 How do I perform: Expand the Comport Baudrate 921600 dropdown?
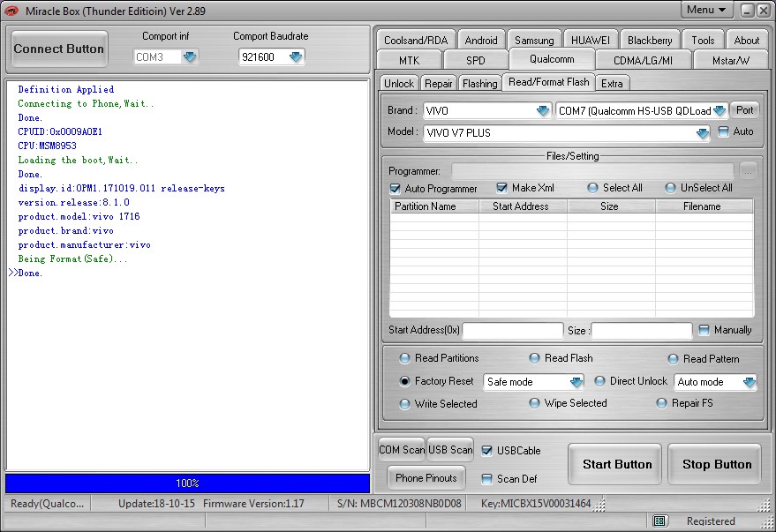click(296, 56)
